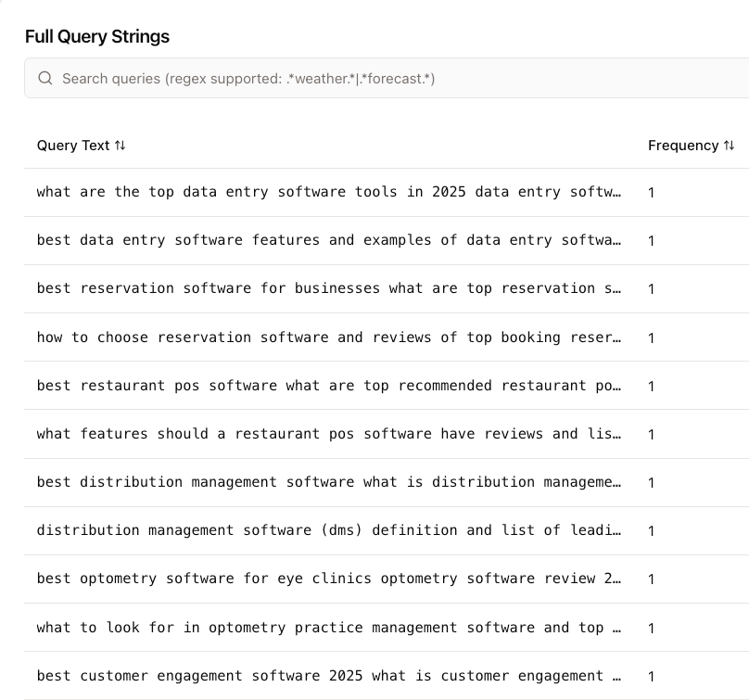Screen dimensions: 749x700
Task: Click the how to choose reservation software row
Action: [329, 337]
